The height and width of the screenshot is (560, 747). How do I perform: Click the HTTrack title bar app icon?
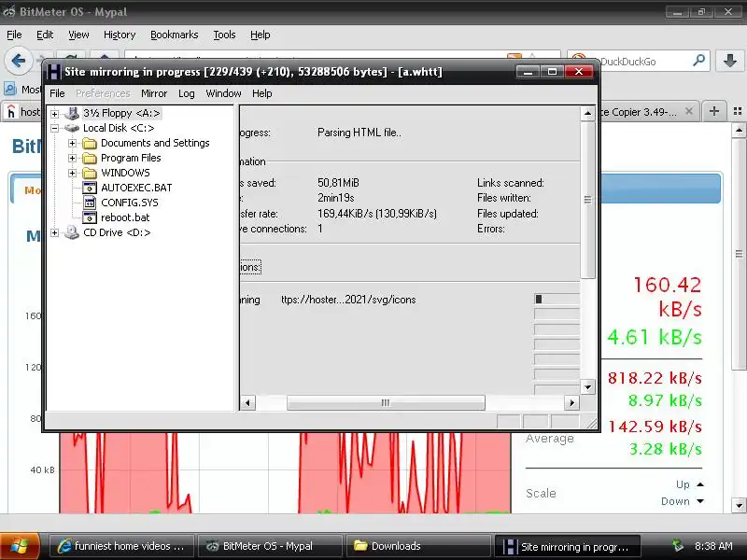[x=53, y=72]
